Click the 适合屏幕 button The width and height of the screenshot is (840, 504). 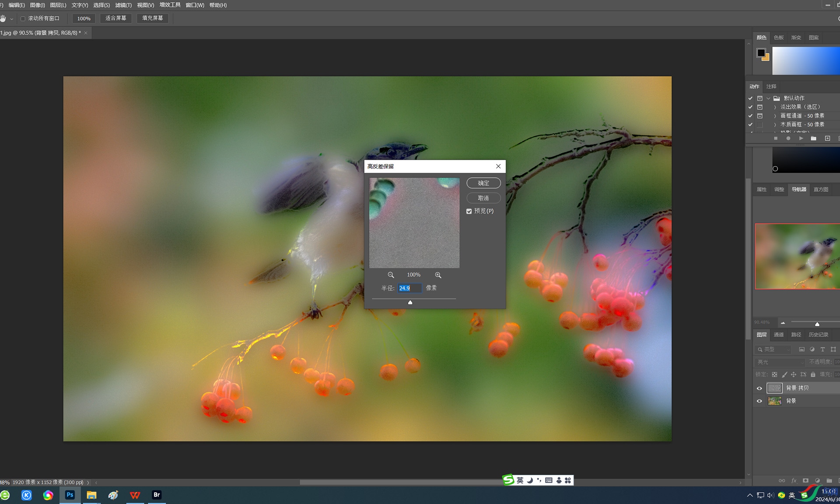115,18
